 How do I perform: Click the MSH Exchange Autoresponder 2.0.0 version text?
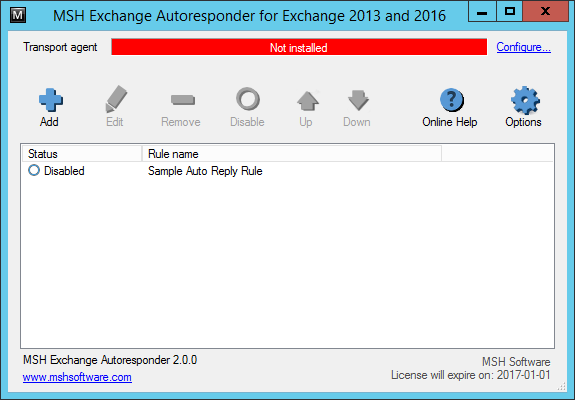click(110, 360)
